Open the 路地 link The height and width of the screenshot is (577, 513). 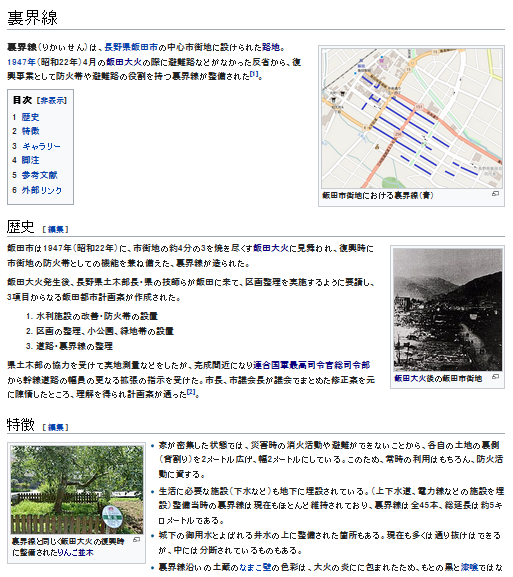tap(271, 47)
